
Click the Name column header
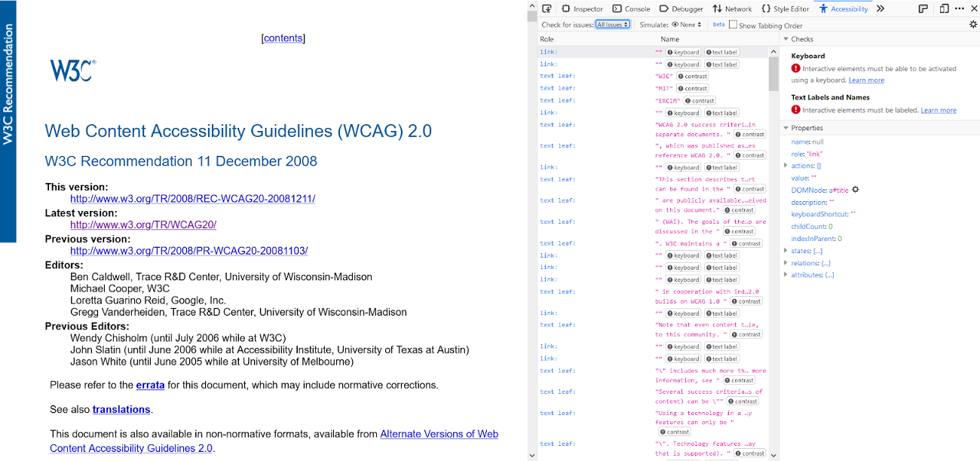[x=670, y=39]
